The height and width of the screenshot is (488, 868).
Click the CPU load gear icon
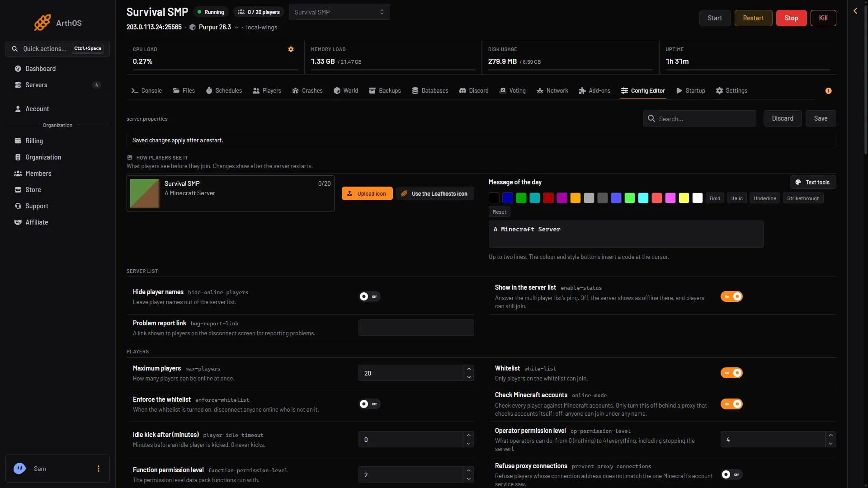tap(291, 49)
